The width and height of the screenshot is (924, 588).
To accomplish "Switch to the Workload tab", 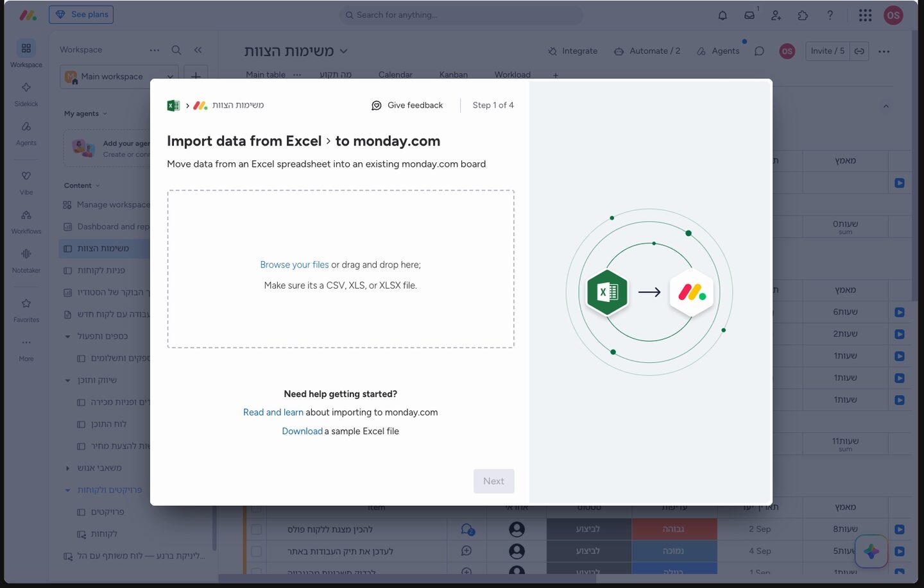I will [513, 74].
